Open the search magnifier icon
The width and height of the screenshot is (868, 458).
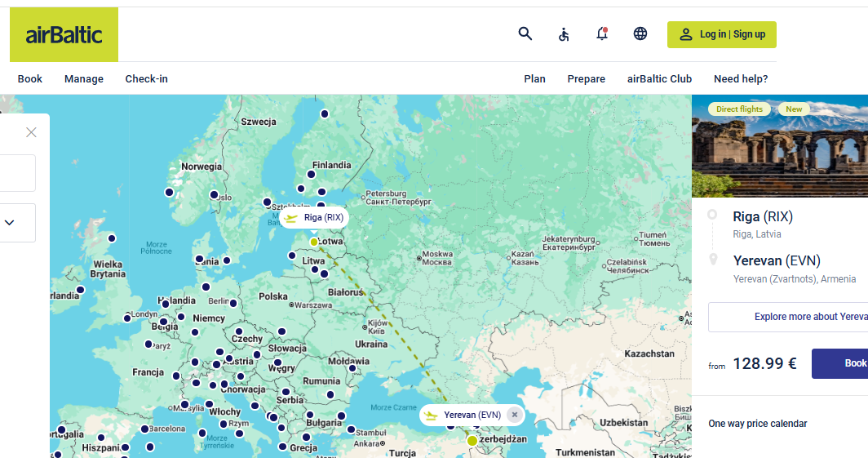pyautogui.click(x=525, y=33)
